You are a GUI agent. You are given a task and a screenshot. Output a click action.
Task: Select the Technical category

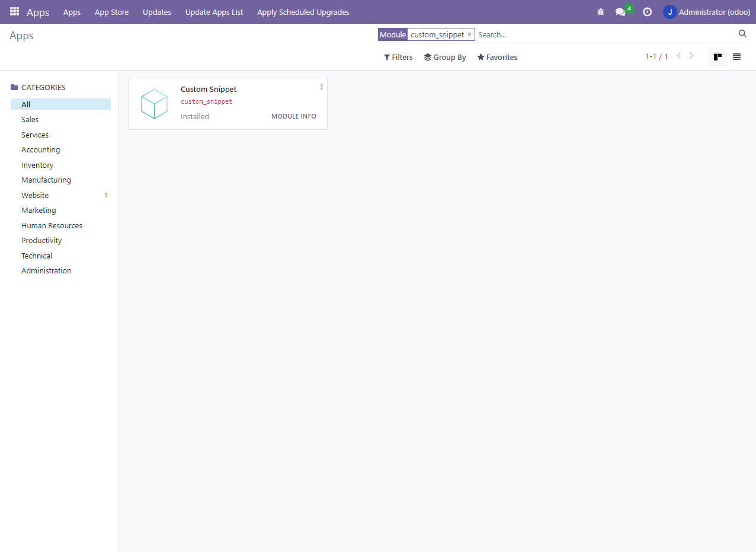tap(60, 256)
